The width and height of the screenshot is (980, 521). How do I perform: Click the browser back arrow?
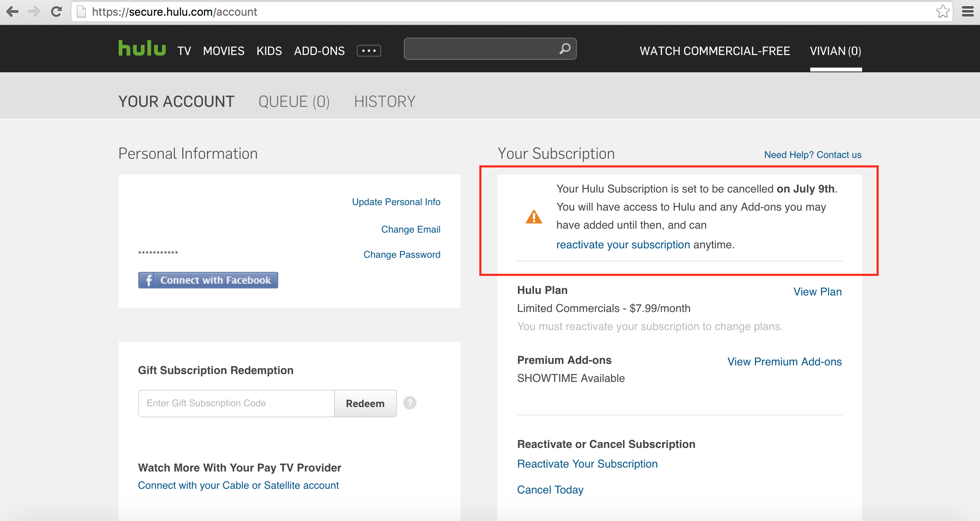click(13, 12)
